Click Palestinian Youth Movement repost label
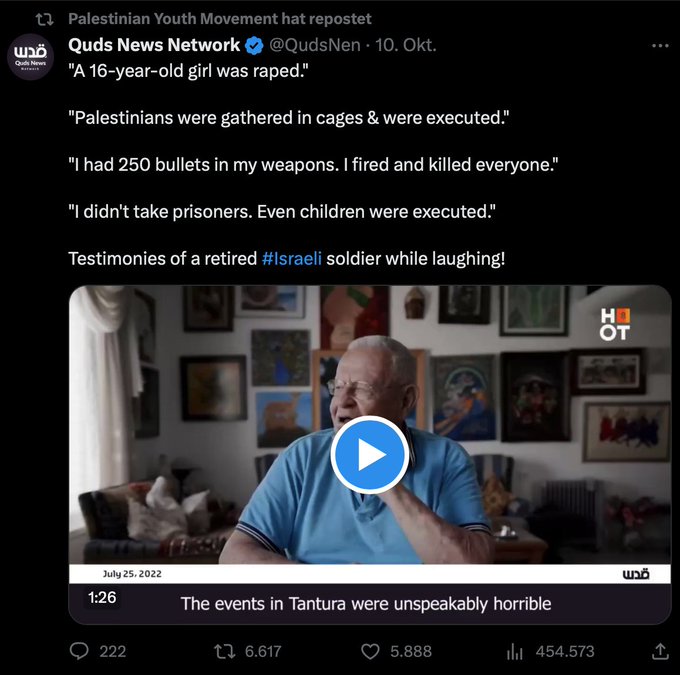The image size is (680, 675). click(220, 19)
